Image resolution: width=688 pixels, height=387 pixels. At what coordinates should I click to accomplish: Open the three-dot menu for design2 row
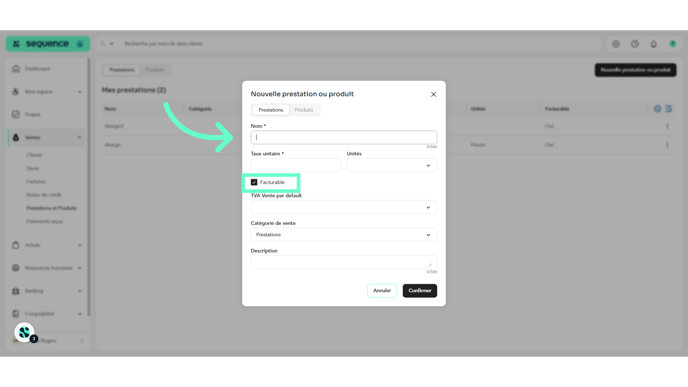[667, 126]
